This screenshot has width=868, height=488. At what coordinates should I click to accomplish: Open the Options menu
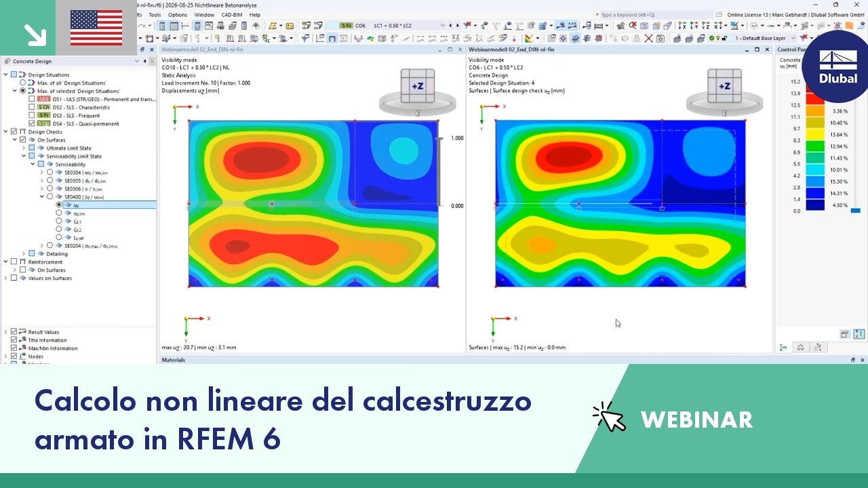pos(178,15)
